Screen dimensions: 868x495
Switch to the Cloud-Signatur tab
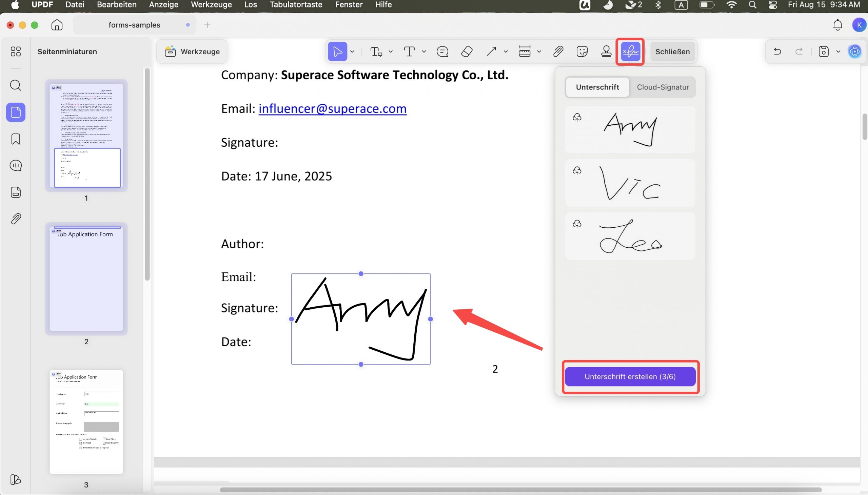663,87
